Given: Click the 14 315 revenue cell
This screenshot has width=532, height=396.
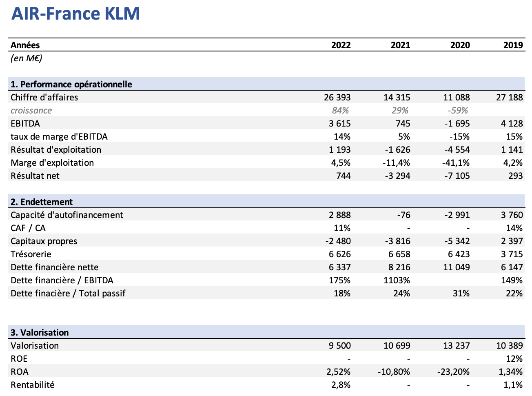Looking at the screenshot, I should (397, 97).
